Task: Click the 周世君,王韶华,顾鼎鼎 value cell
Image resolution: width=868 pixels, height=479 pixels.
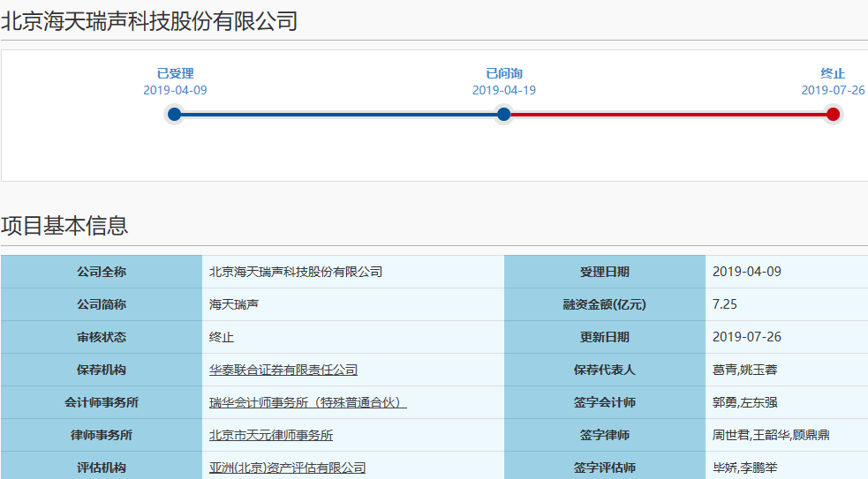Action: pos(787,435)
